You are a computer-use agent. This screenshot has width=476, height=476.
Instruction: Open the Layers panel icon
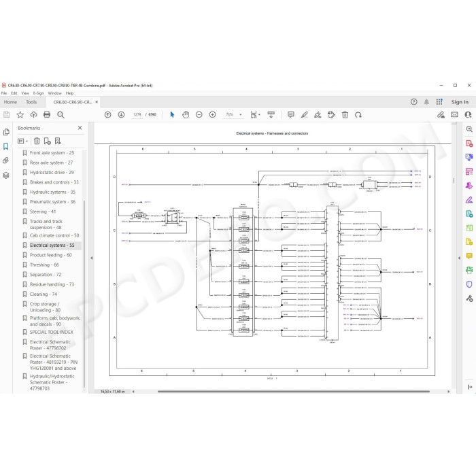click(x=6, y=175)
